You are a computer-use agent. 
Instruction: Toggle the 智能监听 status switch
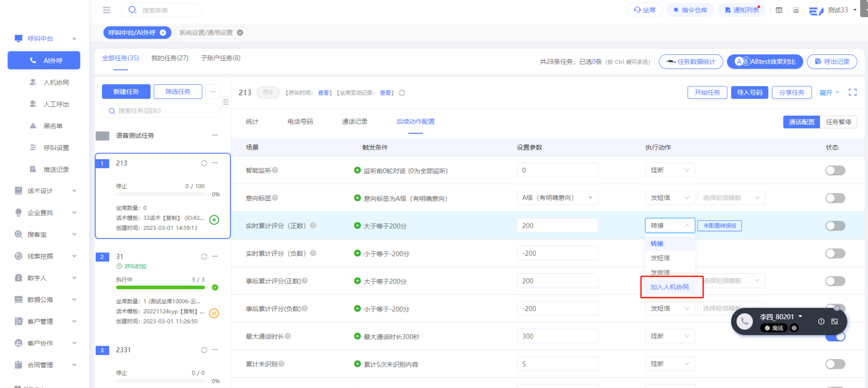(835, 170)
